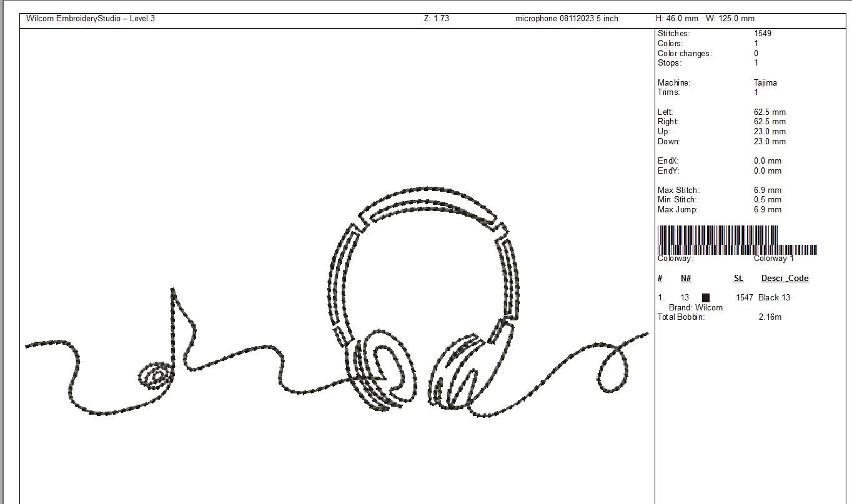
Task: Toggle the Stops setting in the stats panel
Action: pyautogui.click(x=670, y=62)
